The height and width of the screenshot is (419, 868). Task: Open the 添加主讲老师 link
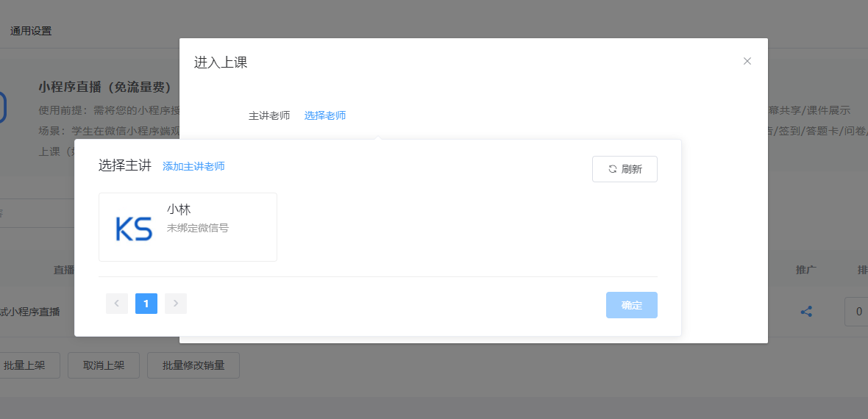tap(193, 166)
